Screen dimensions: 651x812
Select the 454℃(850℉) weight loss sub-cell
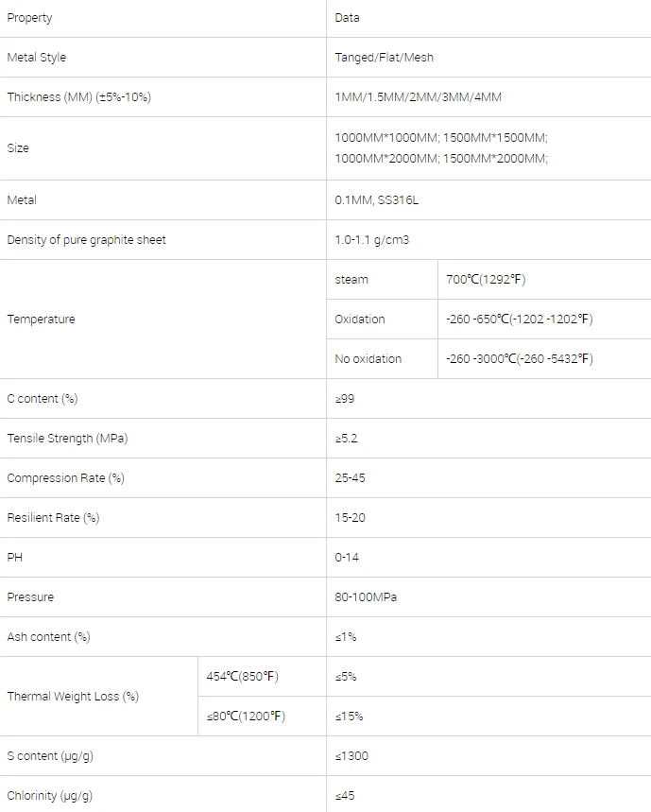click(262, 677)
